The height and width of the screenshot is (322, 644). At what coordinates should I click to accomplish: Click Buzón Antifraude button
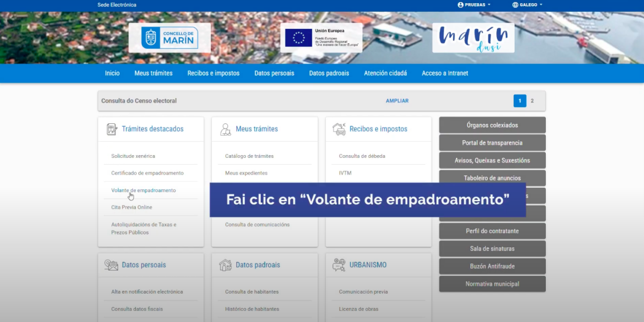(492, 266)
